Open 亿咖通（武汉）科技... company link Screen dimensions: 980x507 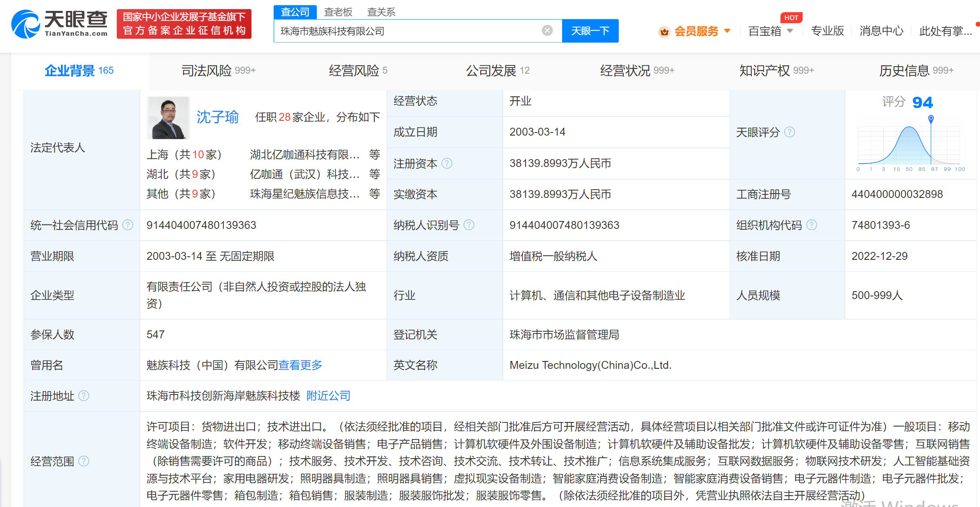tap(305, 174)
